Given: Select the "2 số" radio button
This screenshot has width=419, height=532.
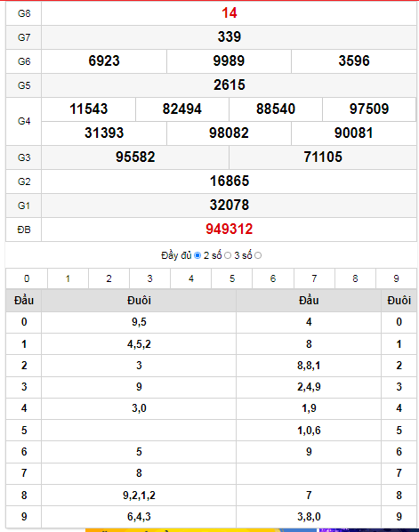Looking at the screenshot, I should tap(228, 255).
